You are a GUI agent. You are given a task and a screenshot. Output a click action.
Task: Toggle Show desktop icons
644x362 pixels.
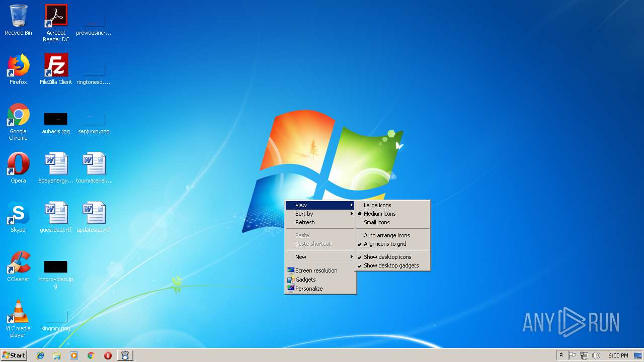click(392, 257)
